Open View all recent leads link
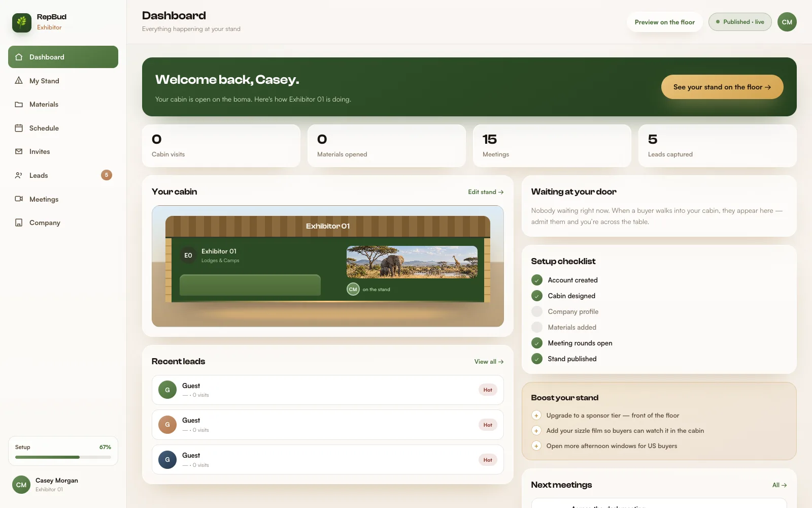812x508 pixels. (x=489, y=362)
